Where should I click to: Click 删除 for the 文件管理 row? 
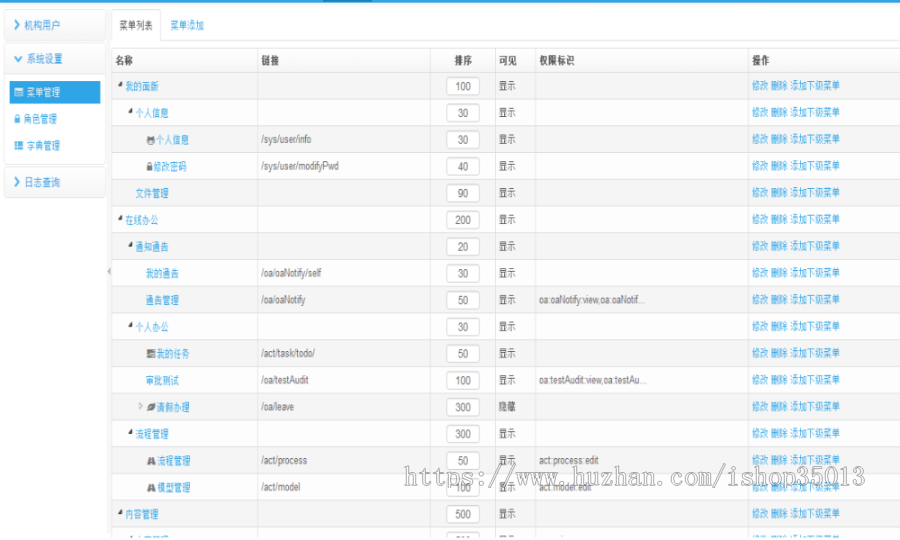779,192
